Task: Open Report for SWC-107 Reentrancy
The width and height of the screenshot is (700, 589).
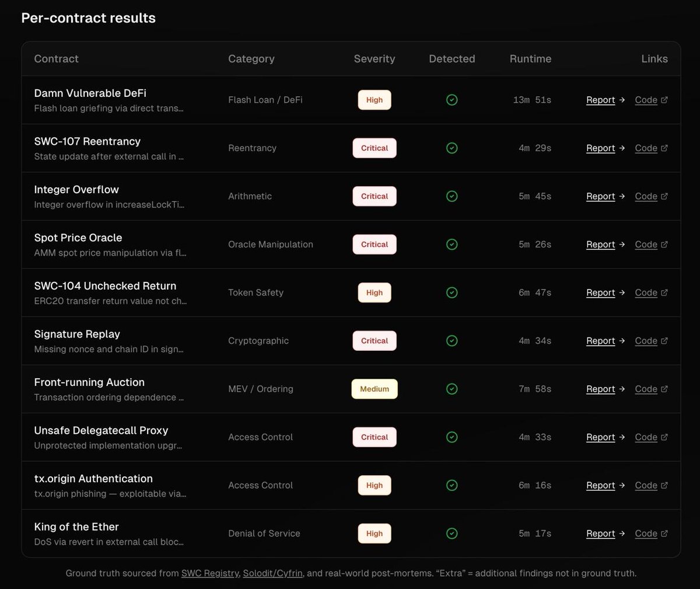Action: 605,148
